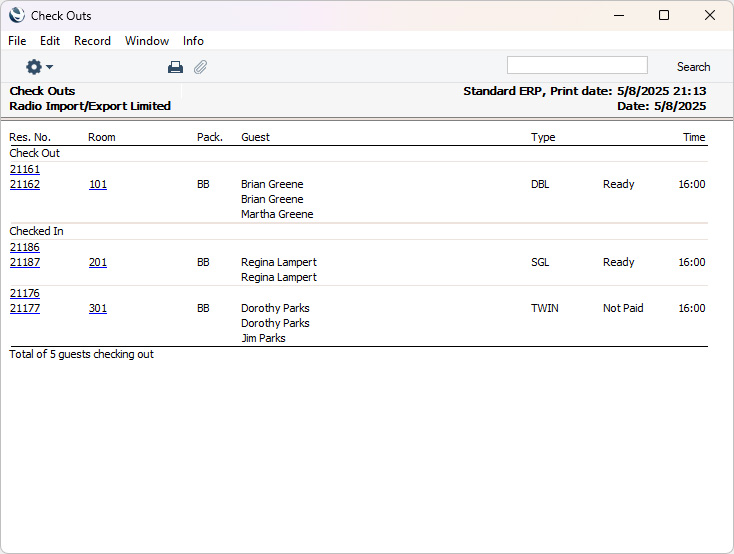Click 16:00 time in Dorothy Parks row
The image size is (734, 554).
692,308
